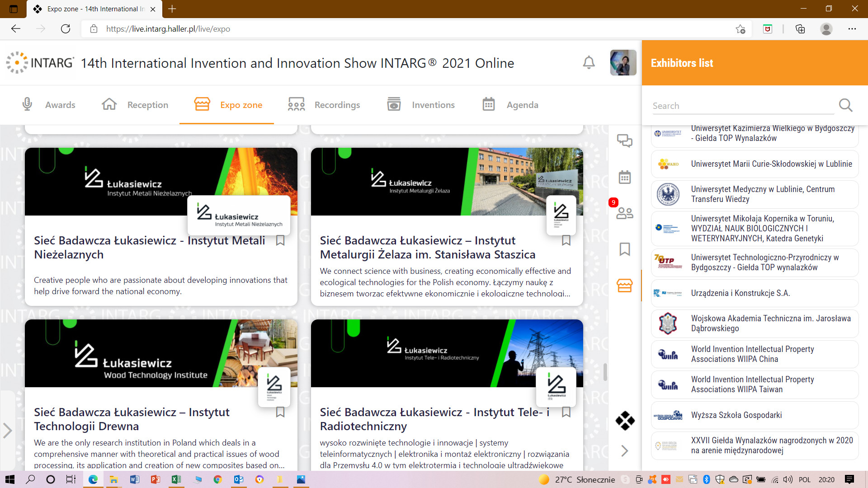Open browser Collections icon
The width and height of the screenshot is (868, 488).
[x=800, y=29]
